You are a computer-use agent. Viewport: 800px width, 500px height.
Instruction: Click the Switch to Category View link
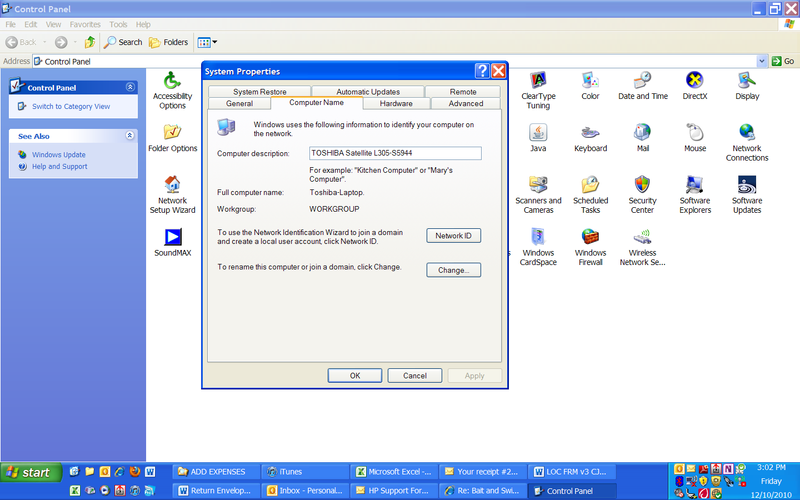71,106
